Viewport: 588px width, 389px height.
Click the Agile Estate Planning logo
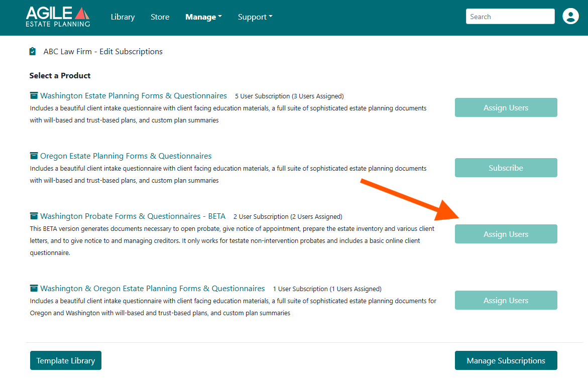pos(58,17)
